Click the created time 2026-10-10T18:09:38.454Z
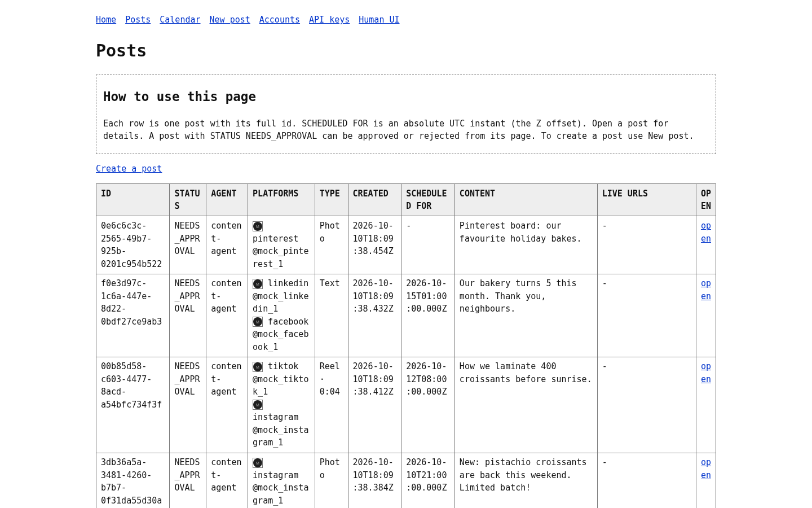The image size is (812, 508). (x=373, y=239)
